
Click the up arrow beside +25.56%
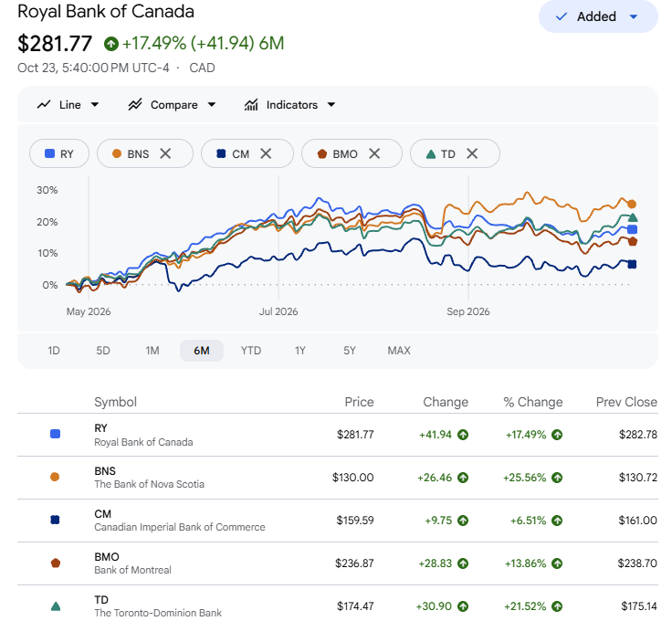point(557,478)
